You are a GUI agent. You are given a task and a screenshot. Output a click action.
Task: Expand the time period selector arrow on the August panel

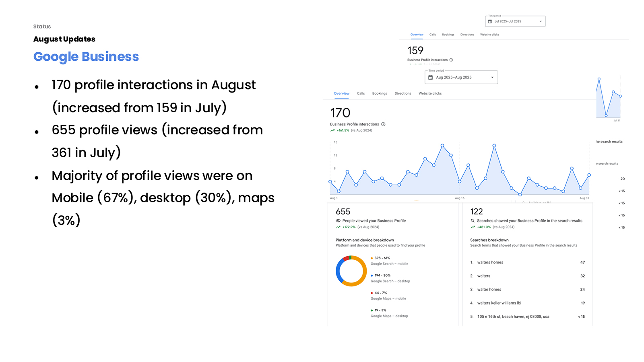point(492,77)
